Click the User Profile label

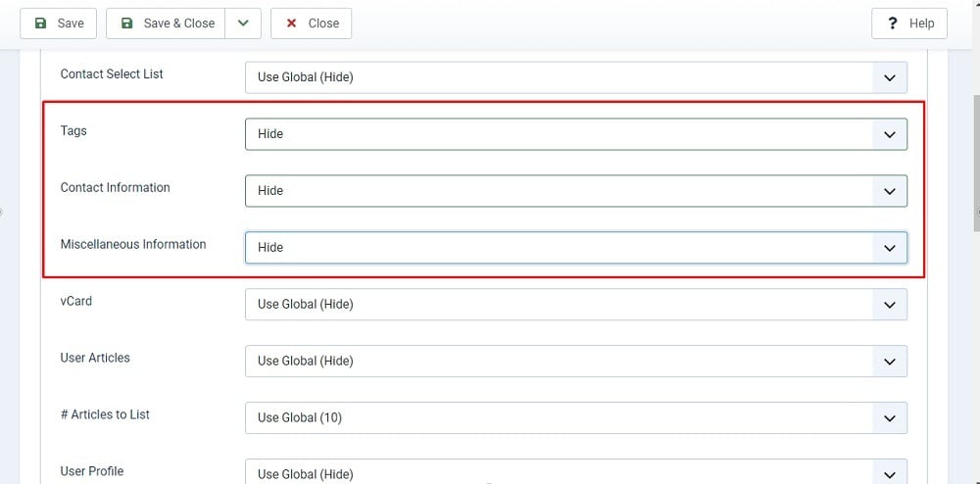click(91, 471)
